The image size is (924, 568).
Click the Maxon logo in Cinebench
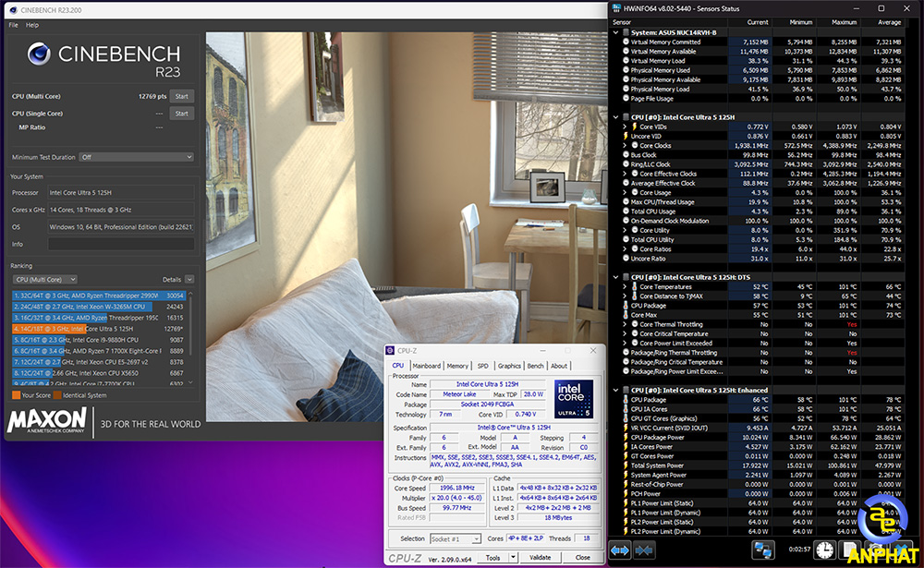tap(47, 421)
